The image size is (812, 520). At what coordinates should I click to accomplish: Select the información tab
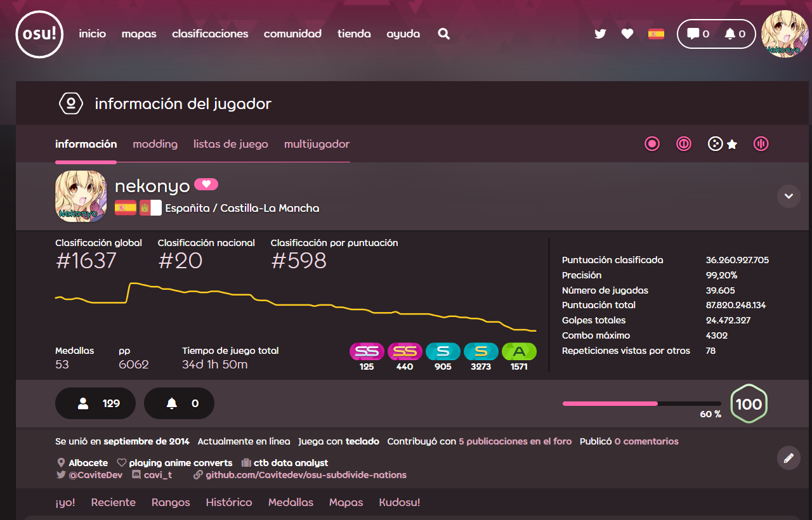[86, 144]
